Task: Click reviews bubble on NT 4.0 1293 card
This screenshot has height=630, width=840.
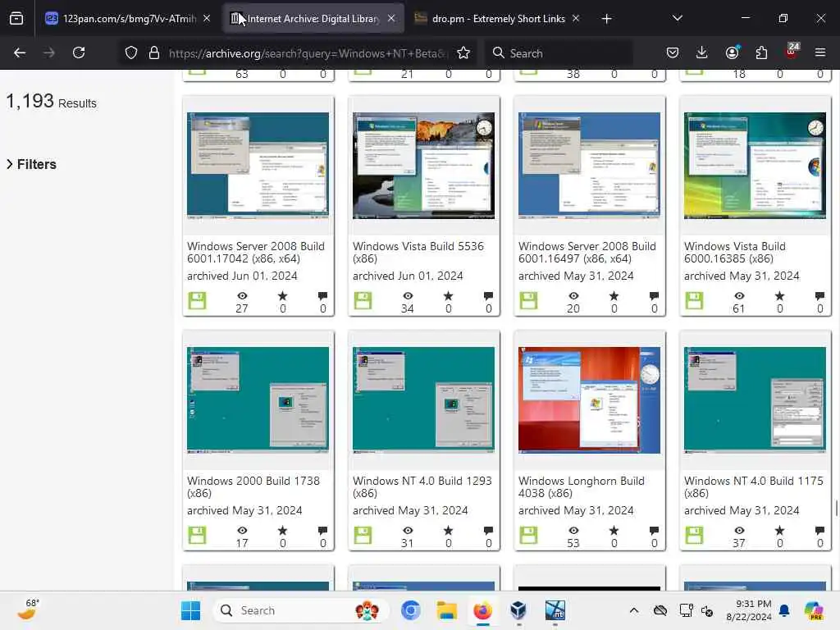Action: point(488,531)
